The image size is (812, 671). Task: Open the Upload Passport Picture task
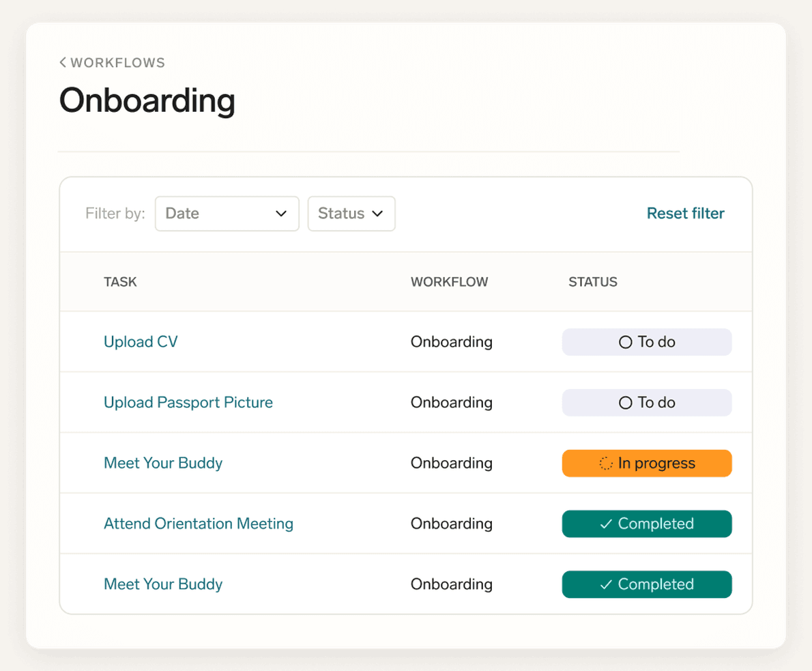[x=188, y=403]
